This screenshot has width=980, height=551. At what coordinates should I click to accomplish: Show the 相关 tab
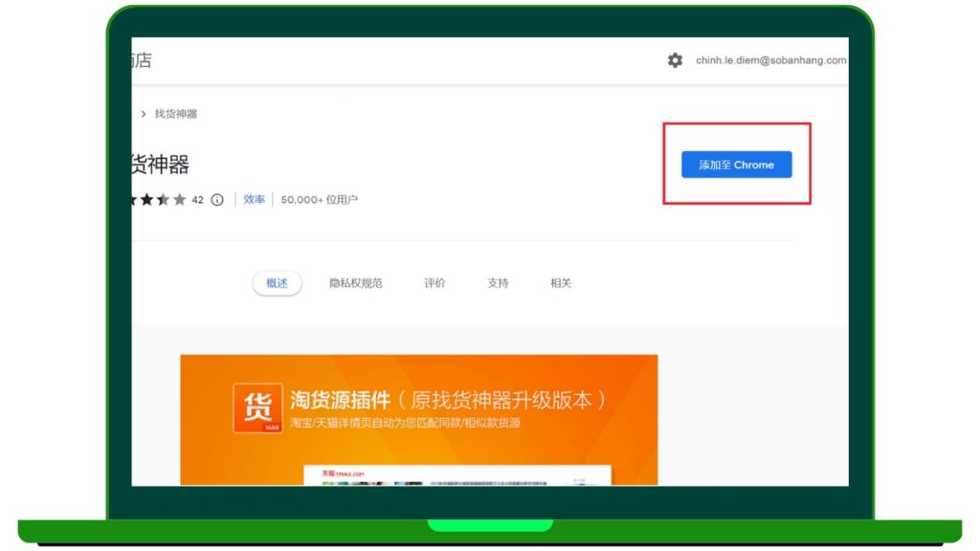coord(561,283)
